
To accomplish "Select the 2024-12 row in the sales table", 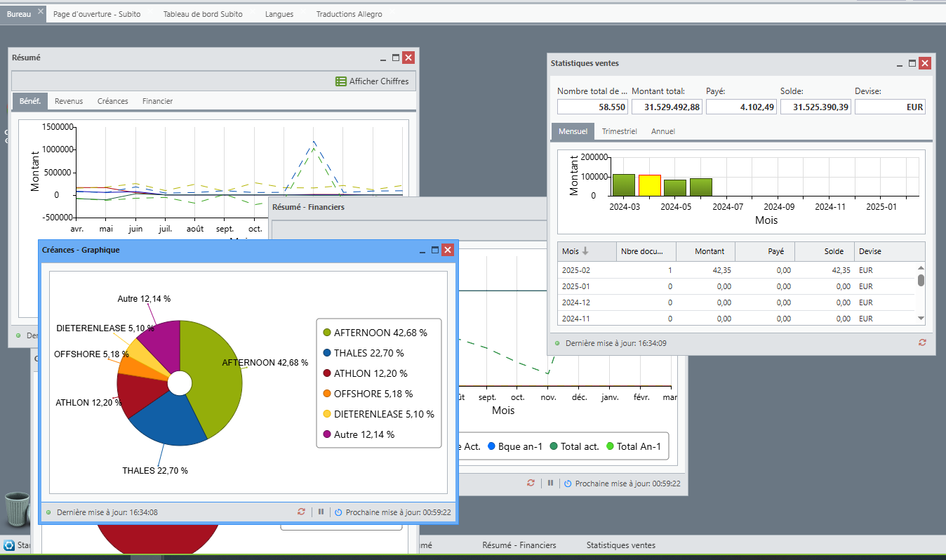I will click(x=737, y=302).
